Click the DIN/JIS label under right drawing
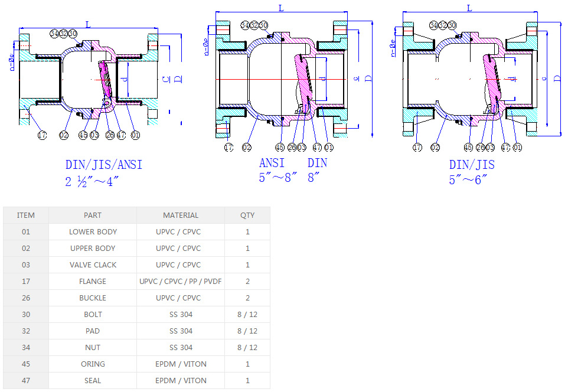 pyautogui.click(x=472, y=165)
